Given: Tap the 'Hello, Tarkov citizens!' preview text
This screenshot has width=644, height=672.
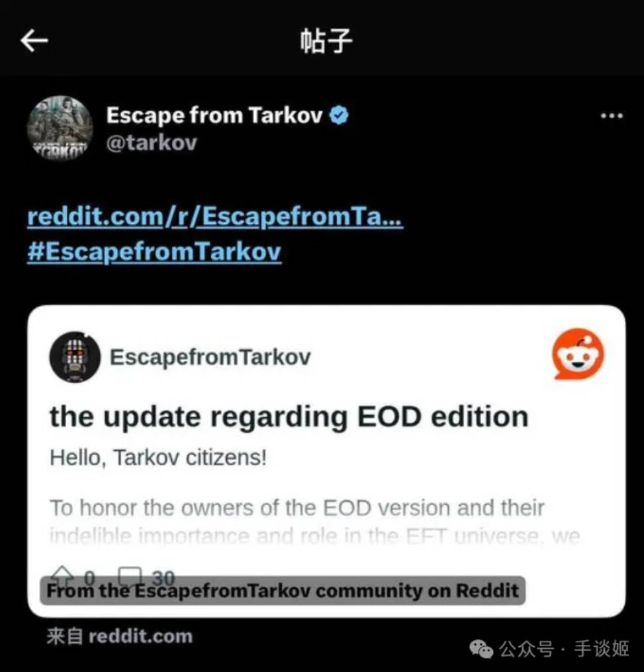Looking at the screenshot, I should click(158, 457).
